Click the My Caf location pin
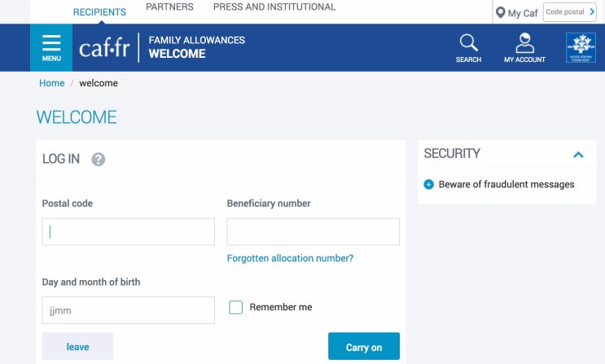 [x=501, y=13]
